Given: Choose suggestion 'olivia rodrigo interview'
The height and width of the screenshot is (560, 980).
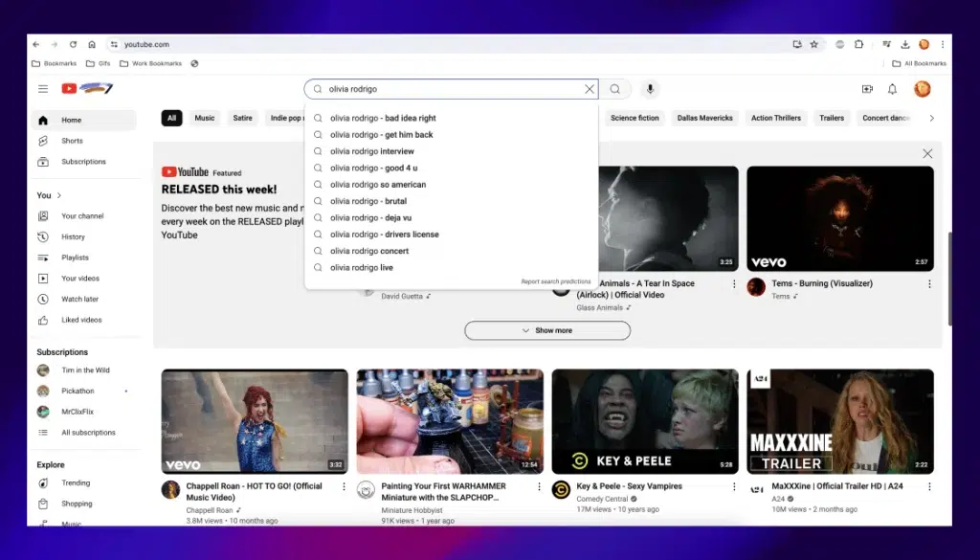Looking at the screenshot, I should (x=452, y=151).
